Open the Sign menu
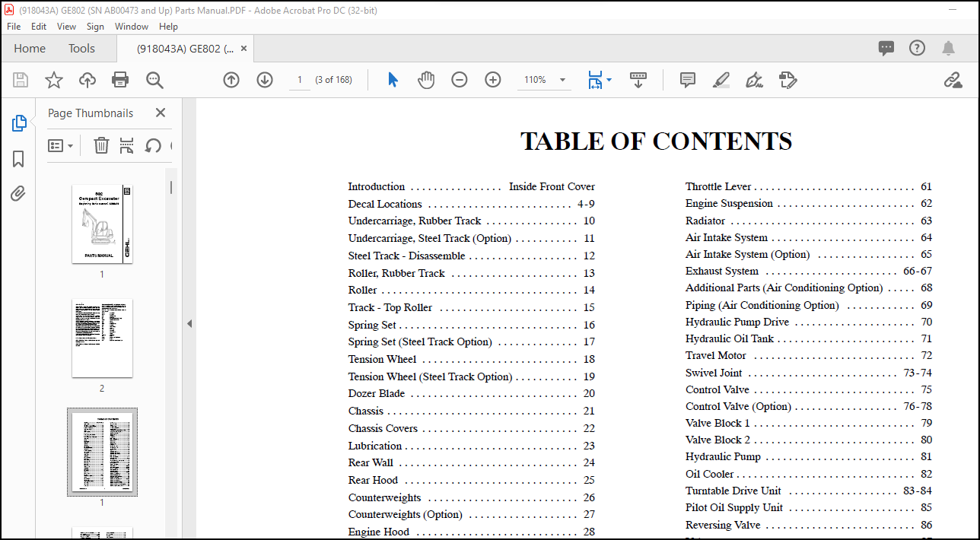Viewport: 980px width, 540px height. (95, 26)
